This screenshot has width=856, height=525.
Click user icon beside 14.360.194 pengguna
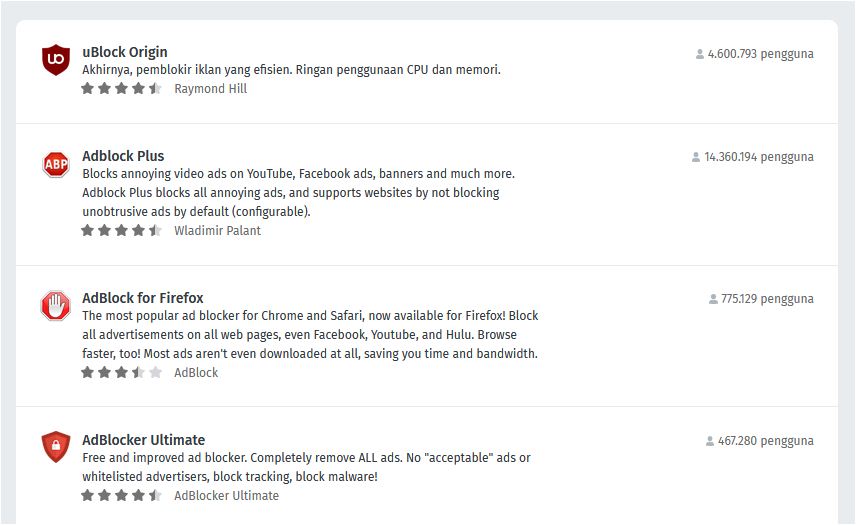click(x=696, y=157)
